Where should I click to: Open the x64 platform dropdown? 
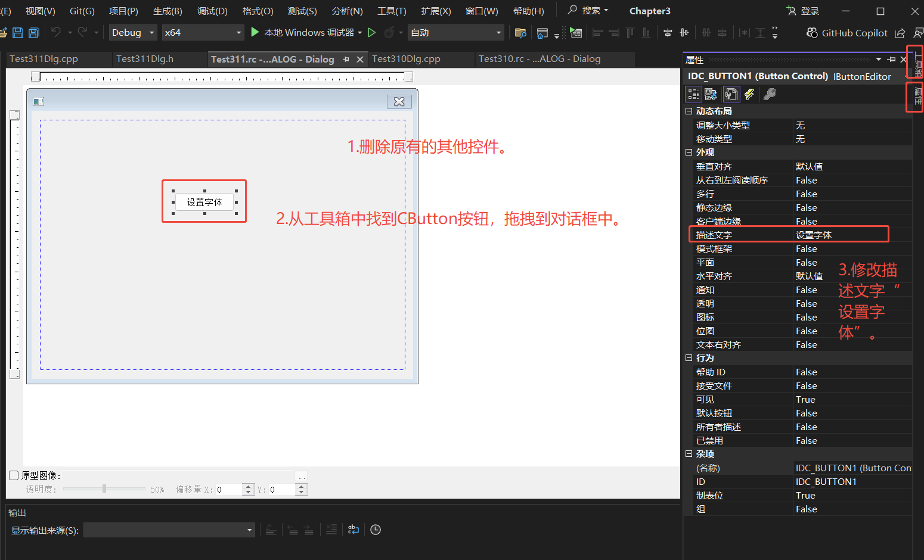click(203, 32)
